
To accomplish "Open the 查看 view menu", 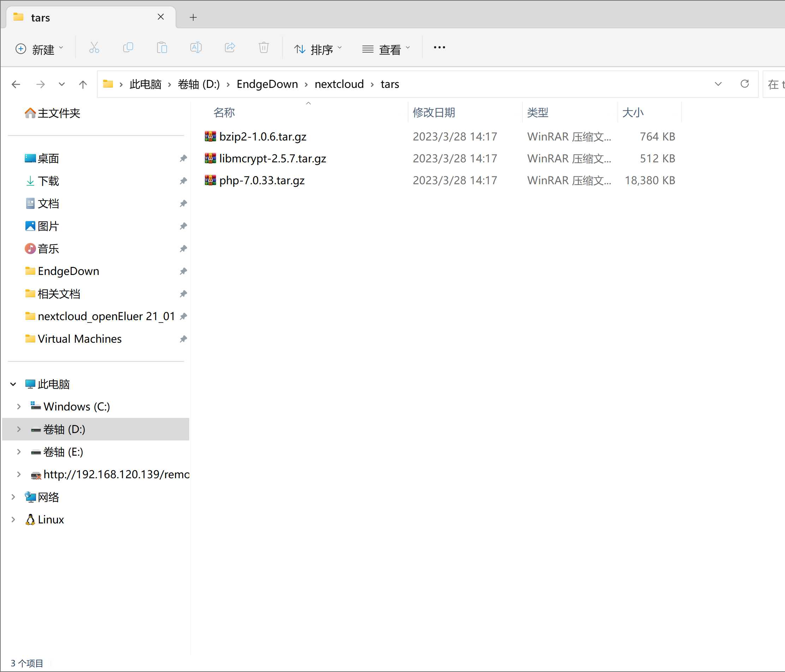I will (x=386, y=49).
